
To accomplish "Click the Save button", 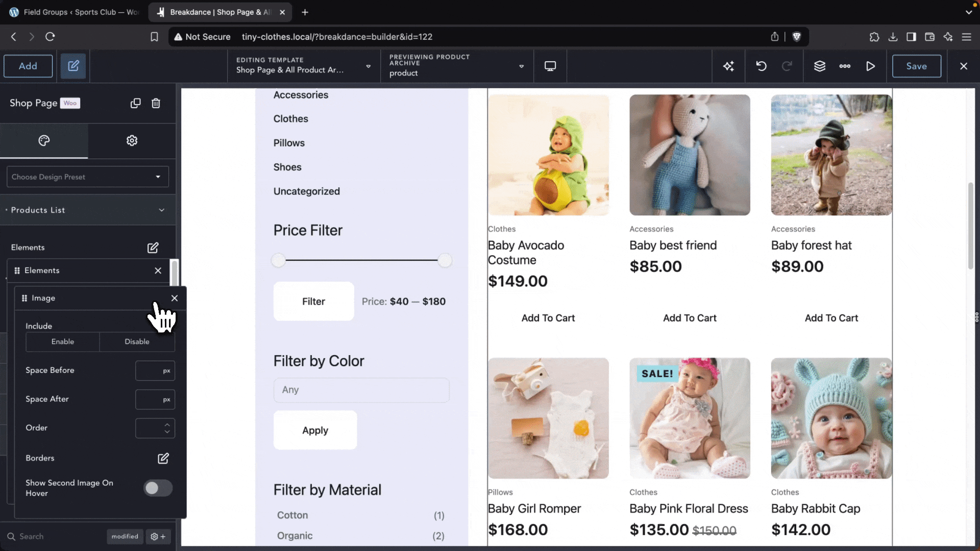I will (916, 66).
